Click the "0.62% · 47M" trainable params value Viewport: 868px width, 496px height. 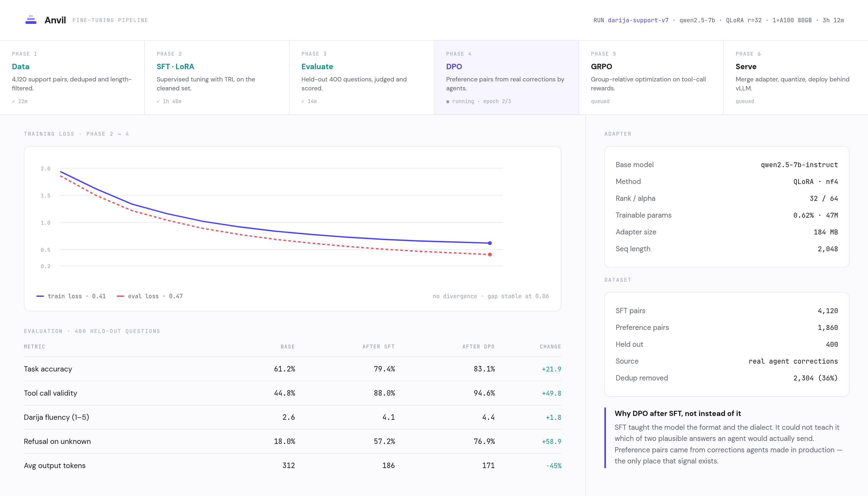coord(816,215)
